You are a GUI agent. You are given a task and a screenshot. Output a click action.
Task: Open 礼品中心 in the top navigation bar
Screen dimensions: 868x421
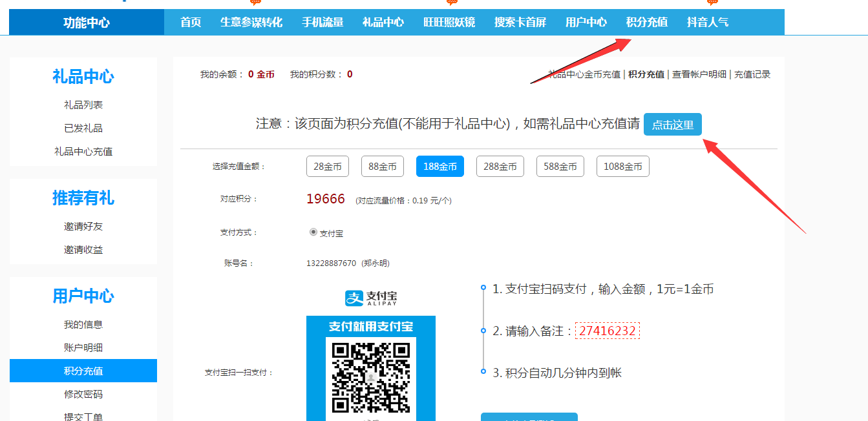click(383, 22)
